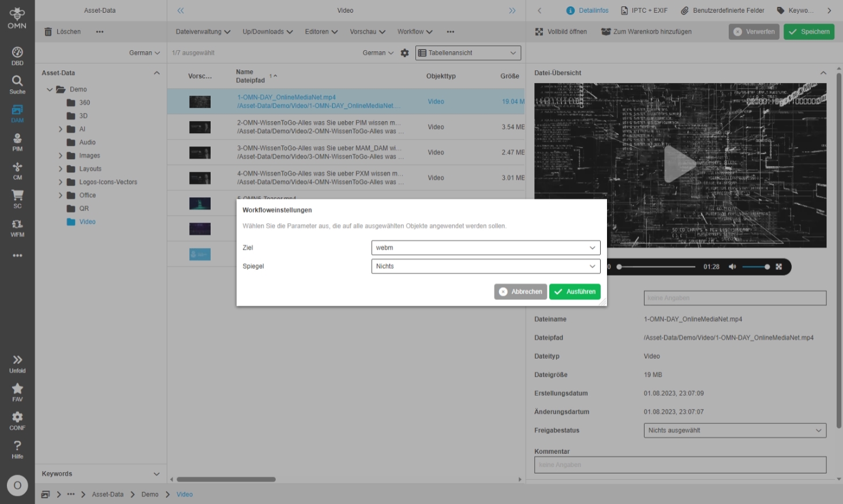Mute the video with the speaker icon
Image resolution: width=843 pixels, height=504 pixels.
point(732,267)
